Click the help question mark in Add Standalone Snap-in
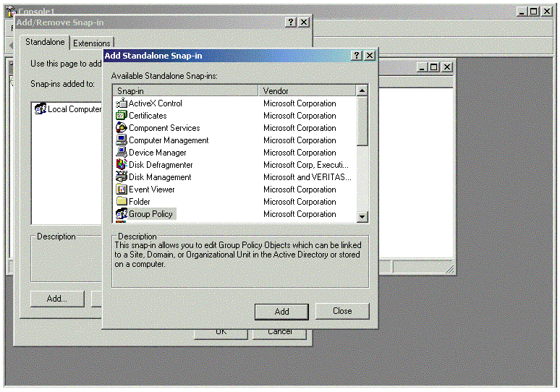The image size is (560, 392). [357, 56]
